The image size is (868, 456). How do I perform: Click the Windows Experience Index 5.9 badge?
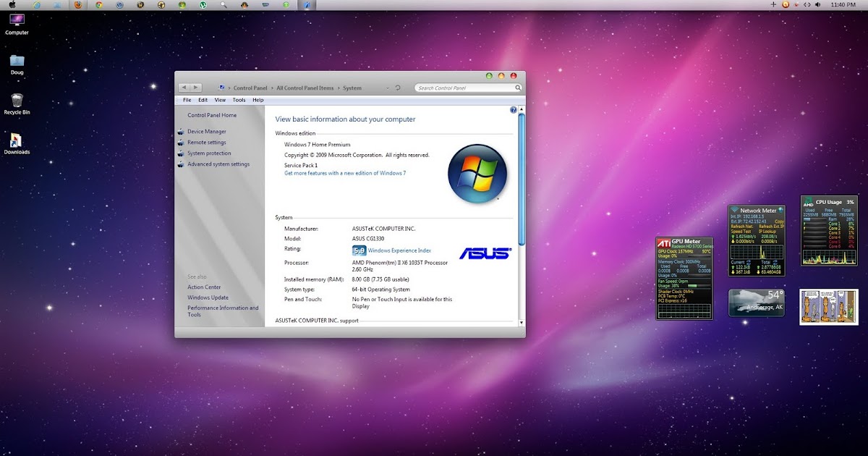coord(359,250)
